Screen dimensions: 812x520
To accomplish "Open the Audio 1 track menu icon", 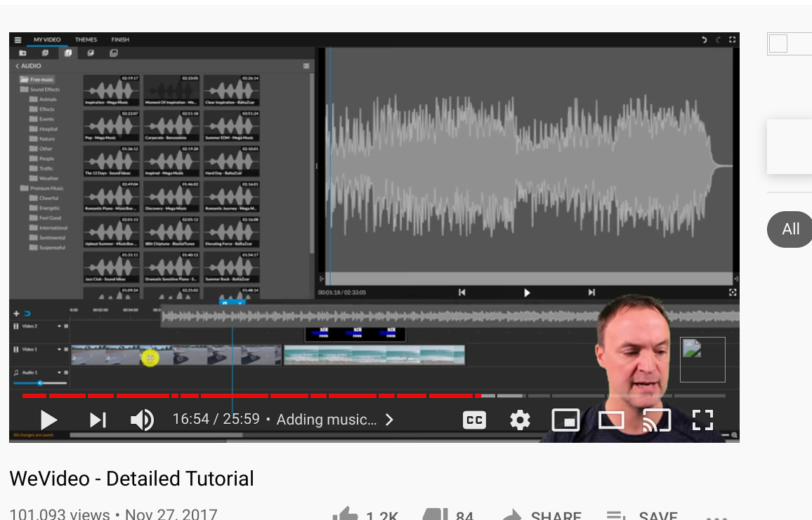I will pos(66,373).
